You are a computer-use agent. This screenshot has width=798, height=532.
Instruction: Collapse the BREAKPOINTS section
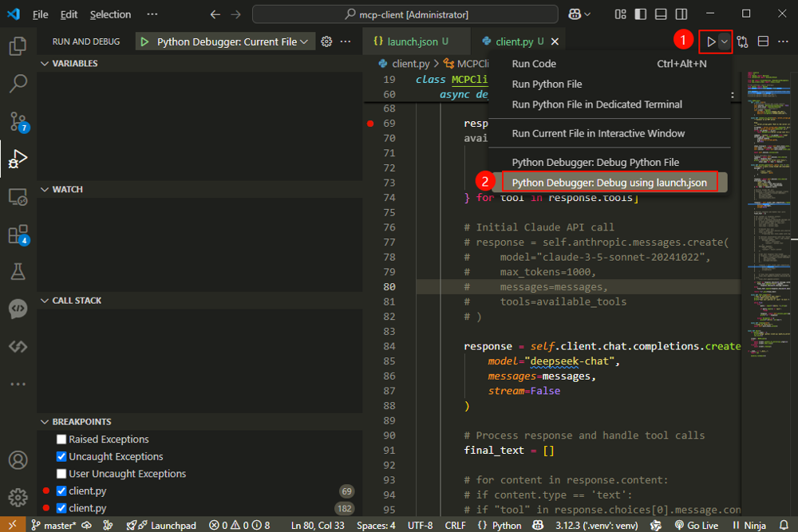pos(45,422)
